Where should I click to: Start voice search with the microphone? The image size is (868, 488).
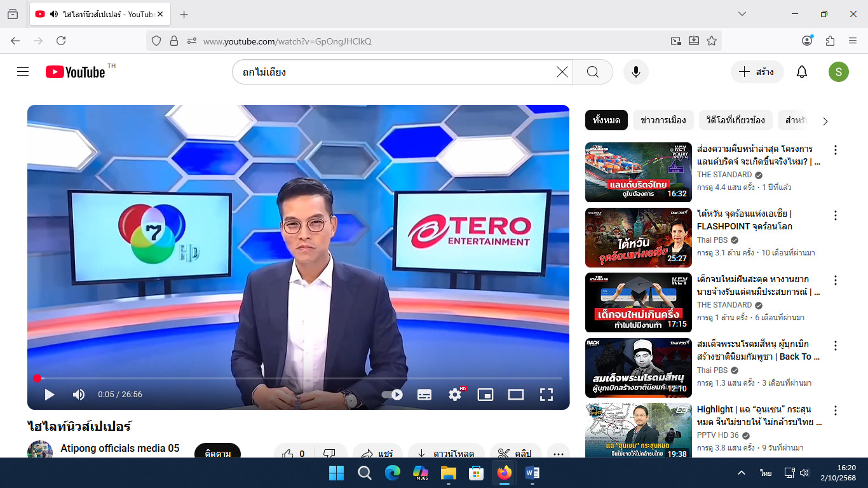coord(635,72)
